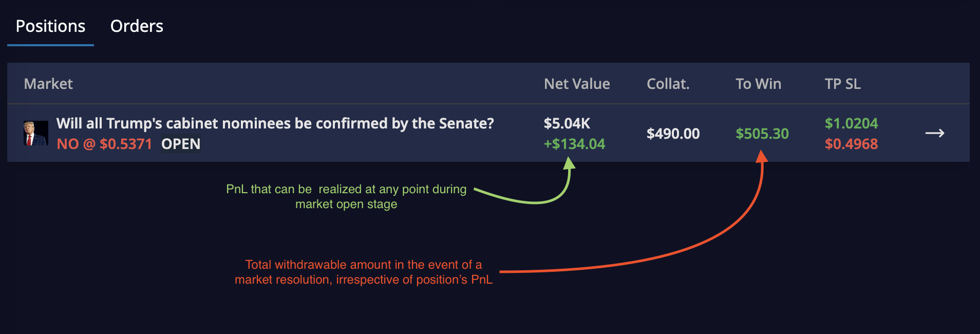The height and width of the screenshot is (334, 980).
Task: Select the Positions tab
Action: point(50,26)
